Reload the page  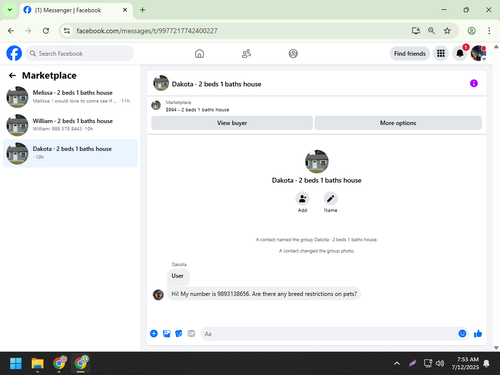point(46,31)
